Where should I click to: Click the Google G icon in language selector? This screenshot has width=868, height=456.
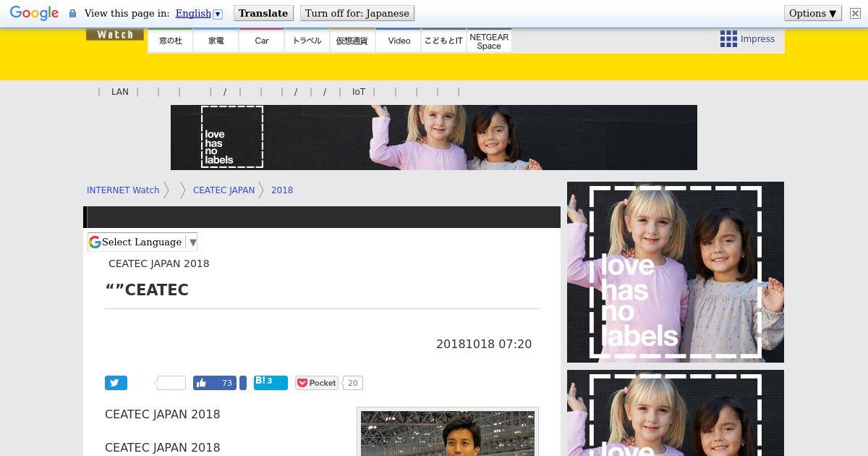tap(95, 242)
